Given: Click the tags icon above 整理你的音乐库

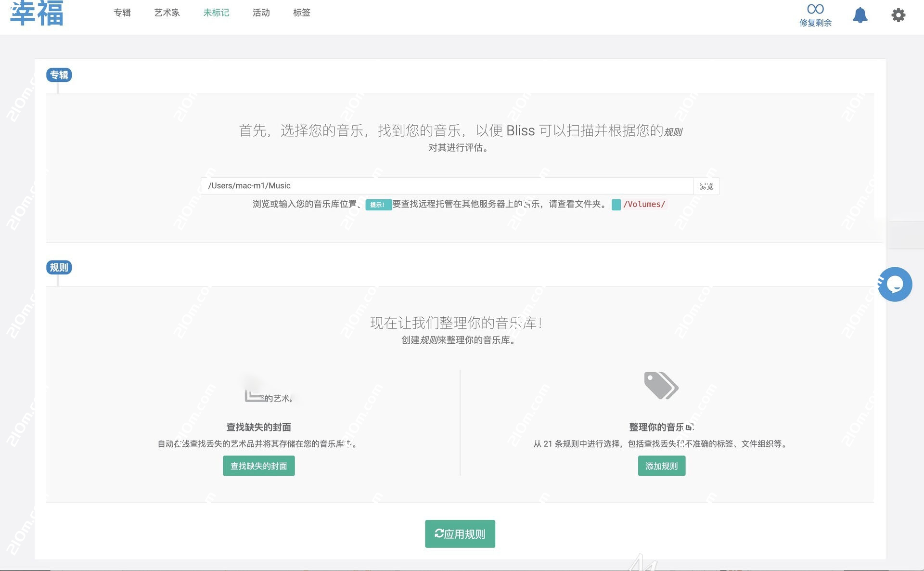Looking at the screenshot, I should pyautogui.click(x=661, y=385).
